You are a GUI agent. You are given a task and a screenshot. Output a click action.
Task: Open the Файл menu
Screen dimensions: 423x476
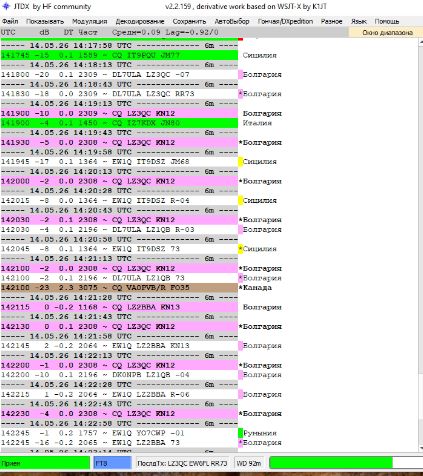tap(10, 21)
